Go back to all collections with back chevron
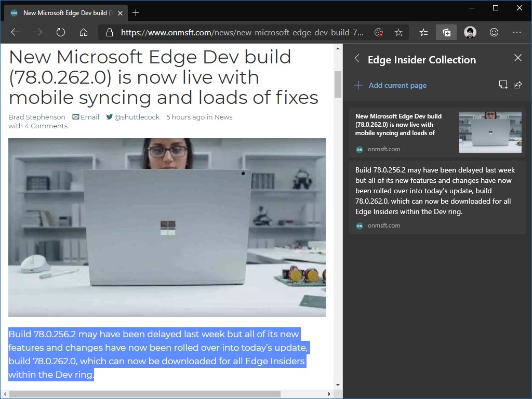The width and height of the screenshot is (532, 399). (357, 59)
